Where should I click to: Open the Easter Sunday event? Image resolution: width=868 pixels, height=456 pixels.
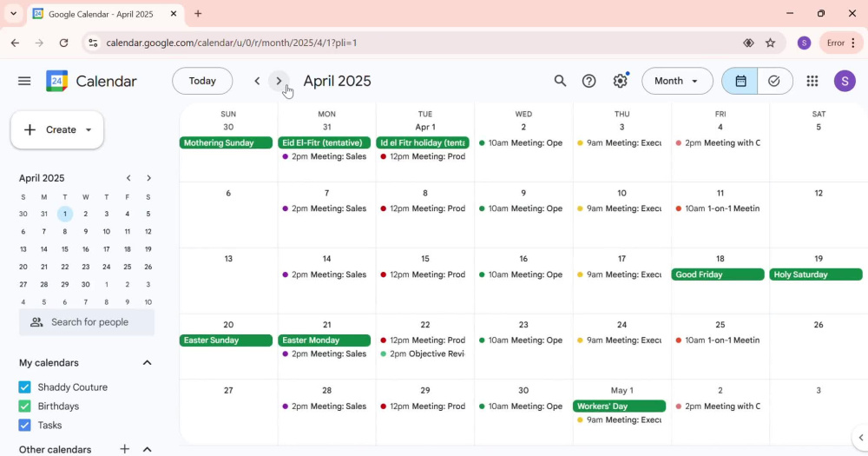[226, 340]
